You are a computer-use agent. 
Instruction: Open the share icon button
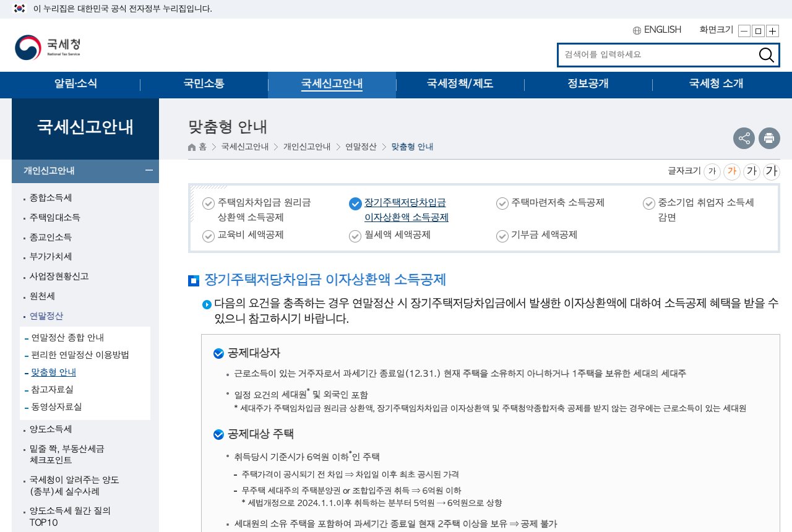click(744, 138)
